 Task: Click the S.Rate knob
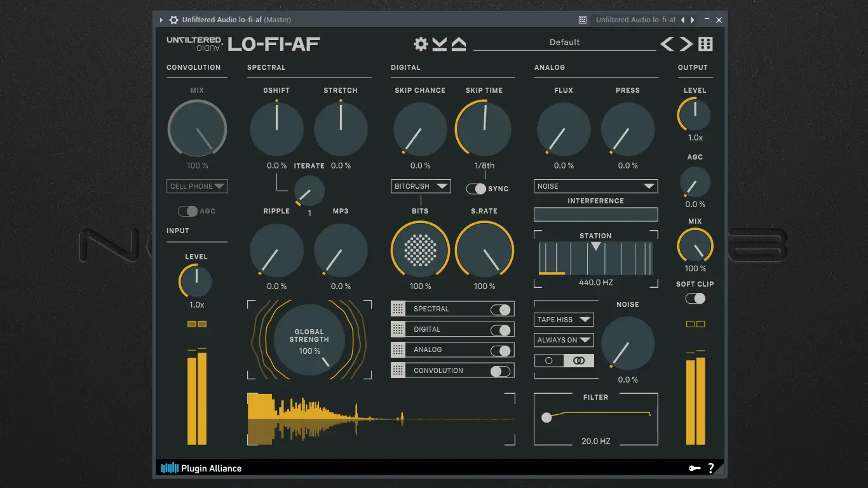[484, 250]
